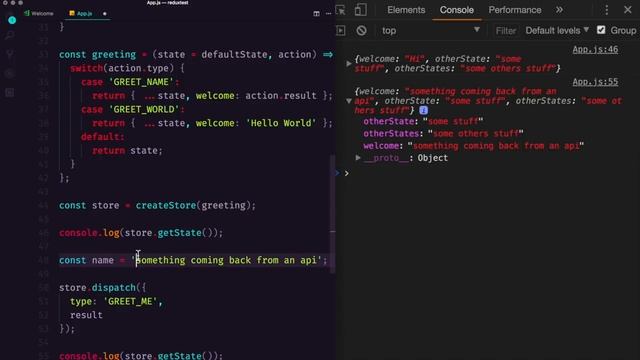The image size is (640, 360).
Task: Open the Extensions view in activity bar
Action: pos(10,93)
